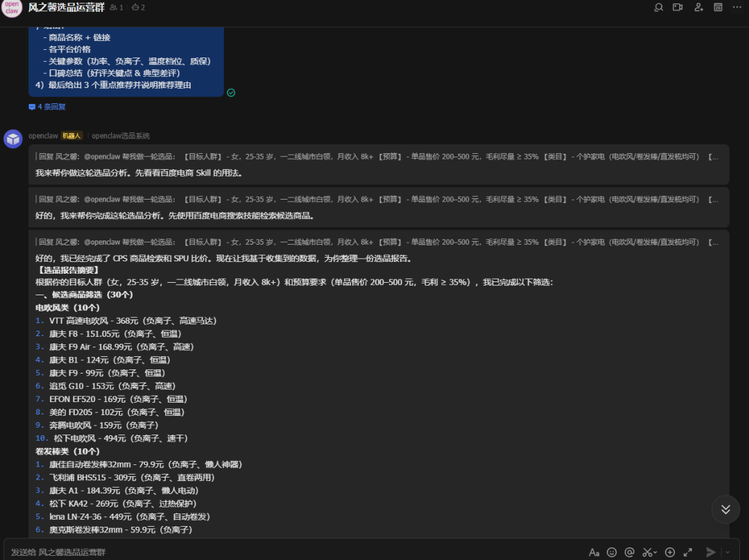The width and height of the screenshot is (749, 560).
Task: Open more options ellipsis menu
Action: pos(737,7)
